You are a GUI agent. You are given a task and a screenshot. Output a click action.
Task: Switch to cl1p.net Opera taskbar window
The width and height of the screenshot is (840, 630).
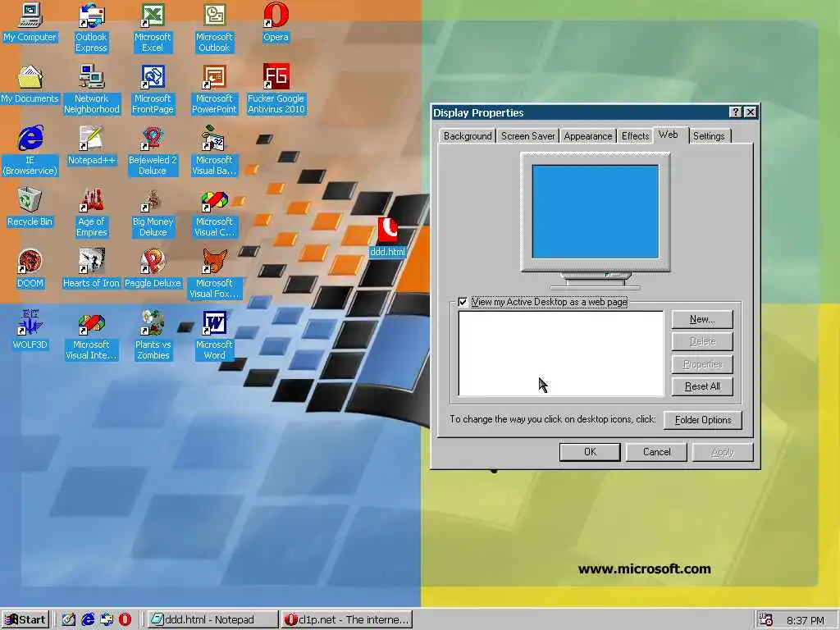pos(347,619)
